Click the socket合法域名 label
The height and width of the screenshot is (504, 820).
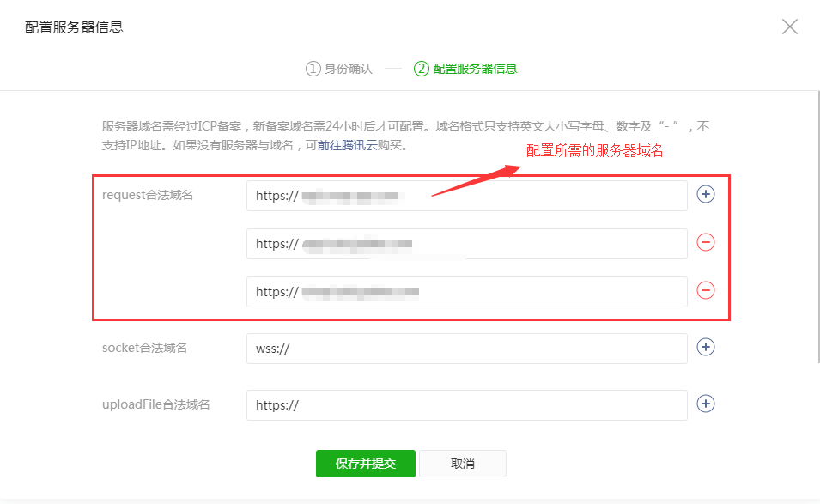[144, 348]
